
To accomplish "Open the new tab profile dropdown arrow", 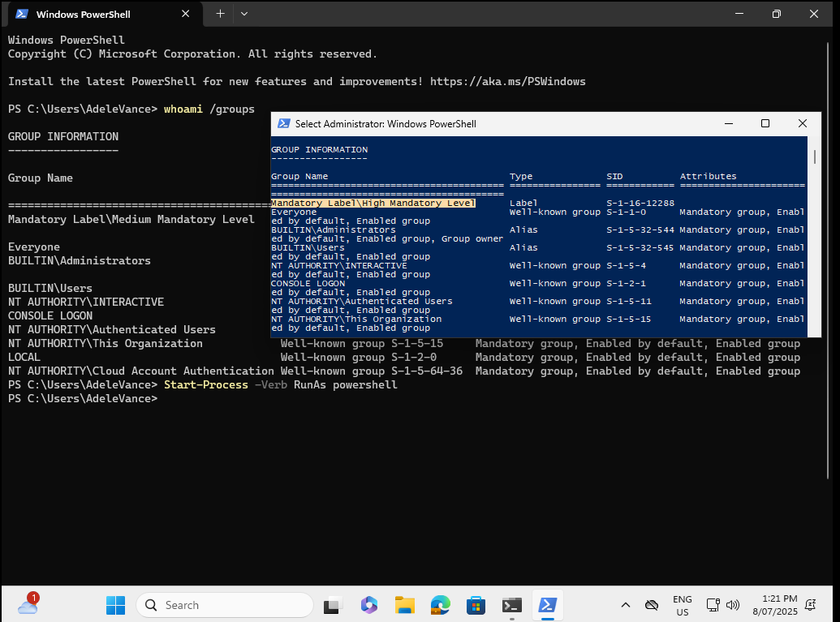I will pyautogui.click(x=244, y=14).
